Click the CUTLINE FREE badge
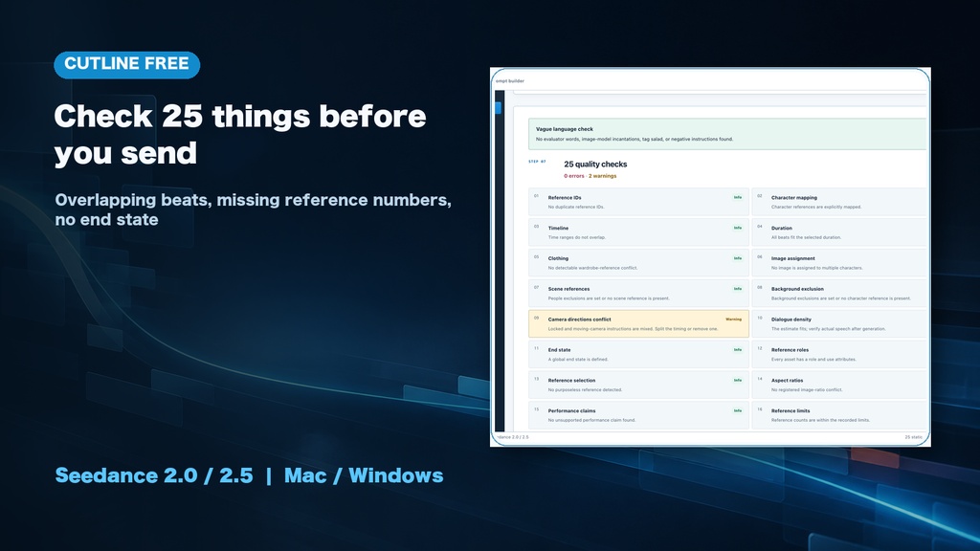Viewport: 980px width, 551px height. click(127, 64)
